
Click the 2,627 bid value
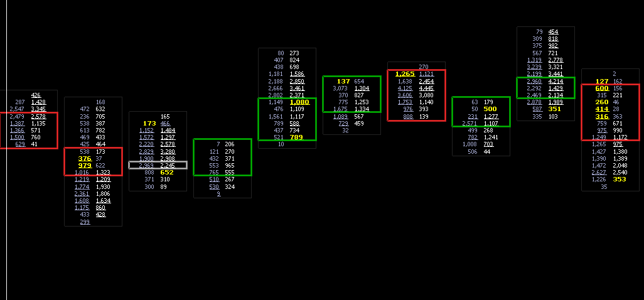[x=599, y=173]
